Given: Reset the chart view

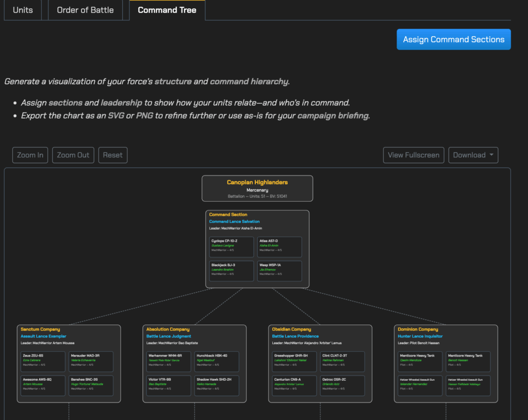Looking at the screenshot, I should click(x=112, y=155).
